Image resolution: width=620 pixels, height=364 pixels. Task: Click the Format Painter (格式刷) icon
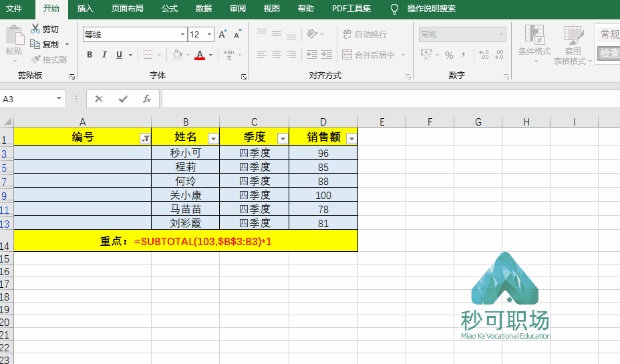35,59
